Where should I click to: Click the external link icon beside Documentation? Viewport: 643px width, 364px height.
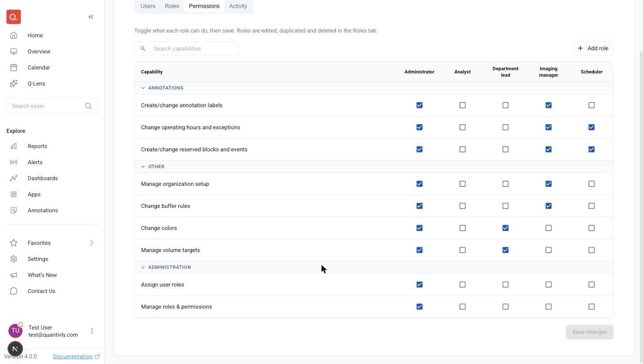[x=97, y=356]
